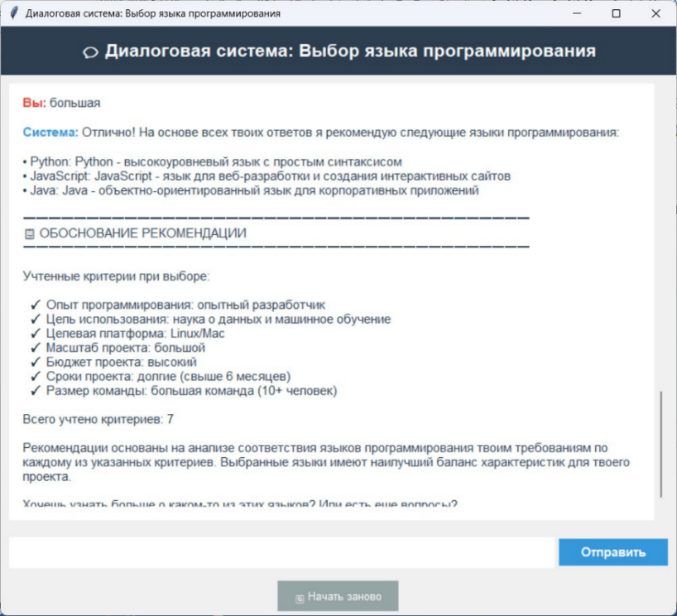Click checkmark next to Опыт программирования
Screen dimensions: 677x616
(x=36, y=306)
